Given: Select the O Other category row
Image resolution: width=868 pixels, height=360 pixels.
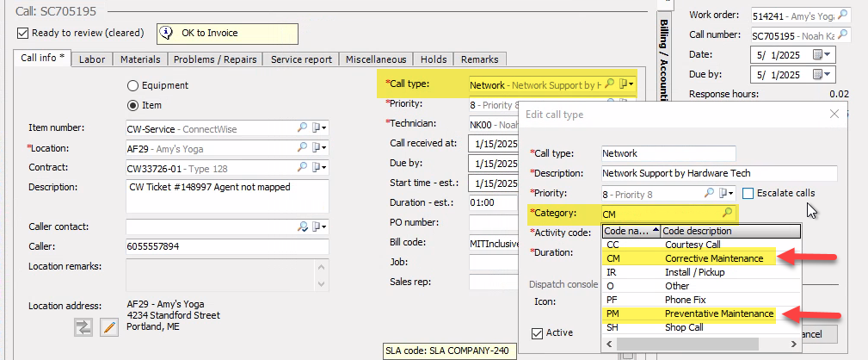Looking at the screenshot, I should pos(701,286).
